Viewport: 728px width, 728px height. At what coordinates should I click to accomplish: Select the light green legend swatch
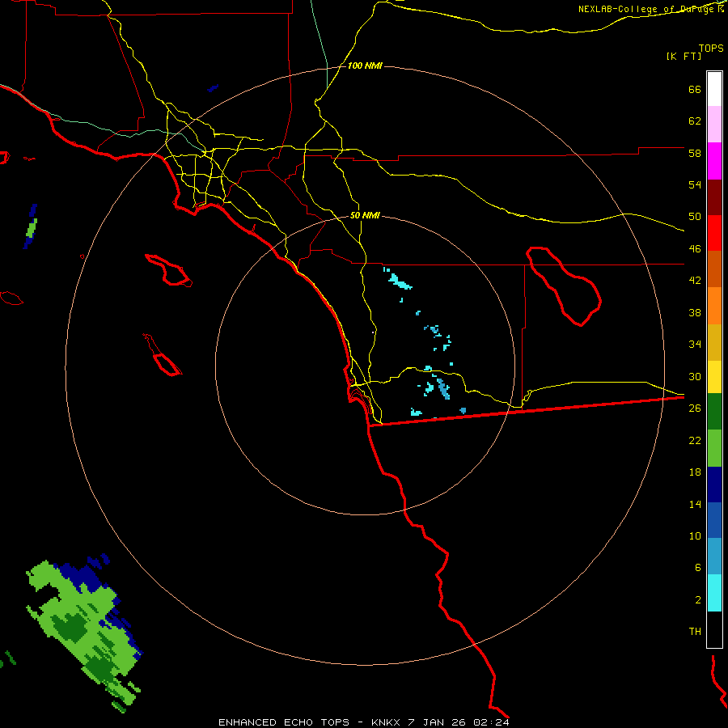click(x=714, y=448)
